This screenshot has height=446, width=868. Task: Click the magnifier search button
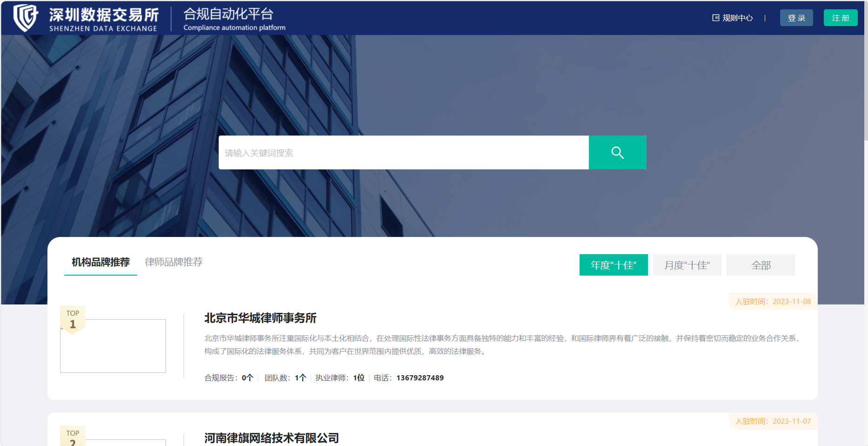(617, 152)
